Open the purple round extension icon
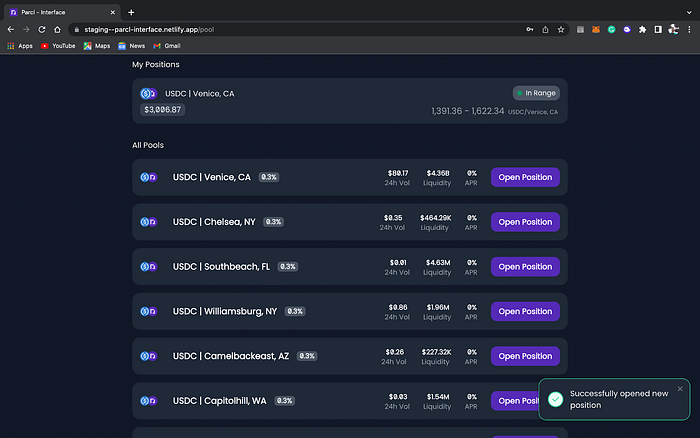Viewport: 700px width, 438px height. (627, 29)
